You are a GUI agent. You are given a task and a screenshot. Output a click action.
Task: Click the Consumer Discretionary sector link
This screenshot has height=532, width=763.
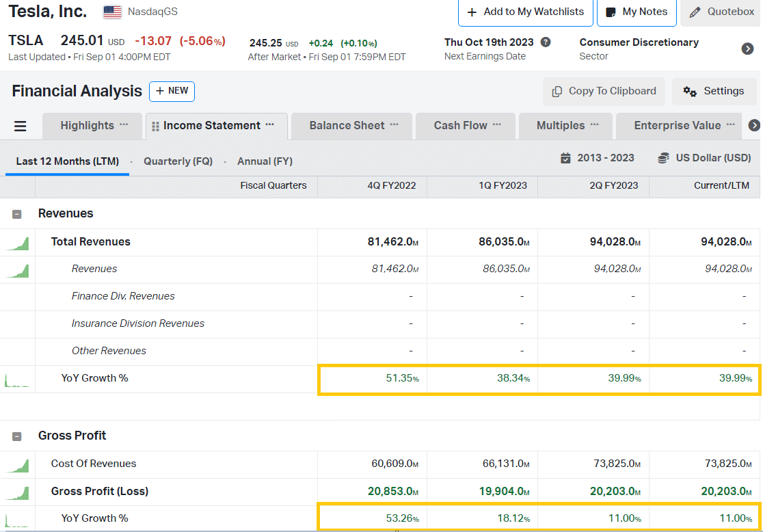(639, 42)
